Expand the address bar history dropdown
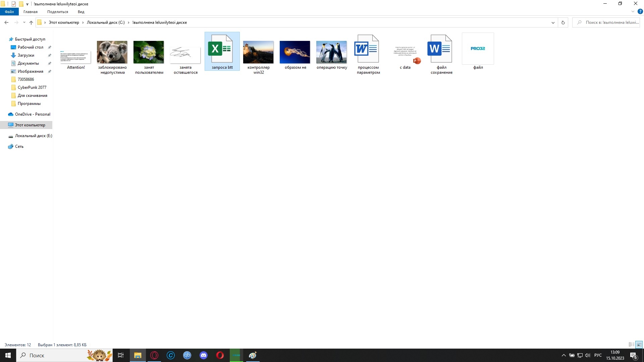The width and height of the screenshot is (644, 362). (x=553, y=22)
